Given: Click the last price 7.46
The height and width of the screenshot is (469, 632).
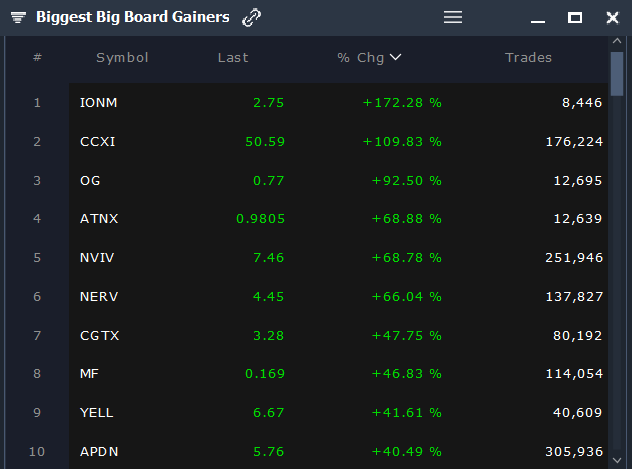Looking at the screenshot, I should point(268,258).
